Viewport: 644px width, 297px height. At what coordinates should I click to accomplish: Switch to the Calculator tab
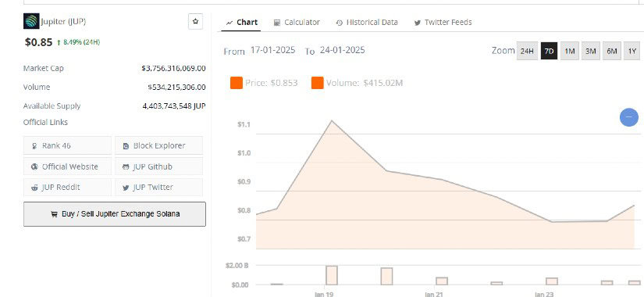(x=297, y=22)
